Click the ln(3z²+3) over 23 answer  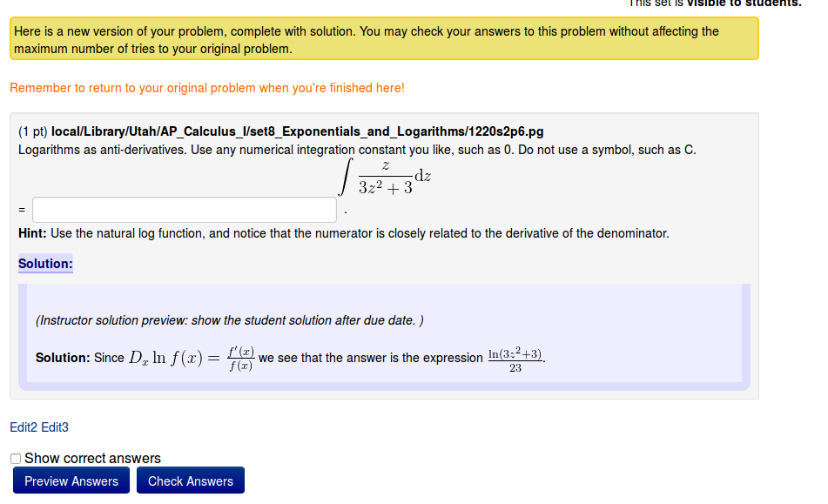coord(515,360)
